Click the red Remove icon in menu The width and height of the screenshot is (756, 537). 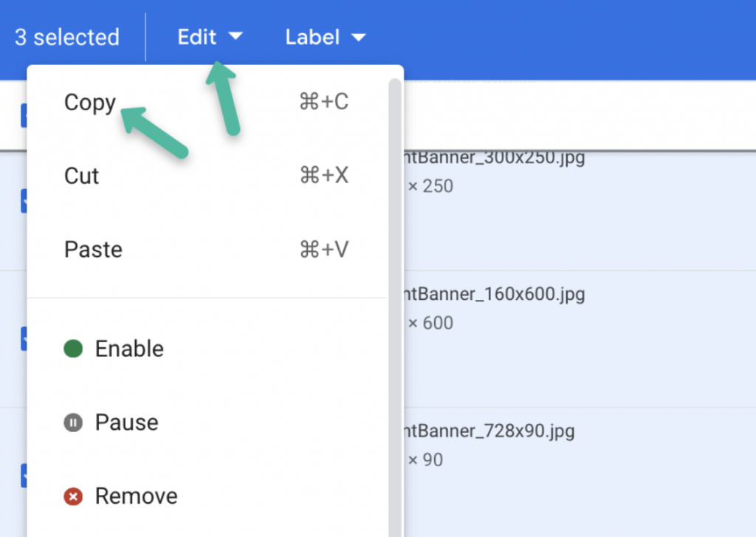coord(73,496)
